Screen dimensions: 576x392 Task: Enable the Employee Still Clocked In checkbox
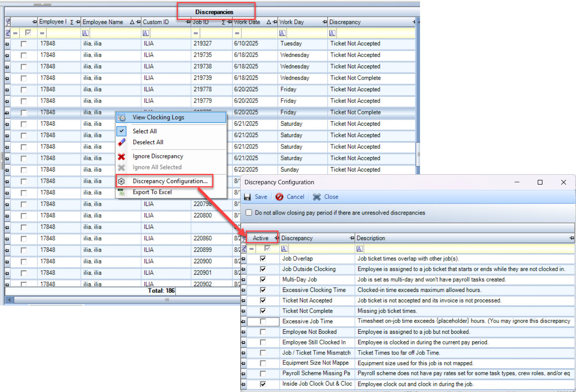pyautogui.click(x=263, y=342)
